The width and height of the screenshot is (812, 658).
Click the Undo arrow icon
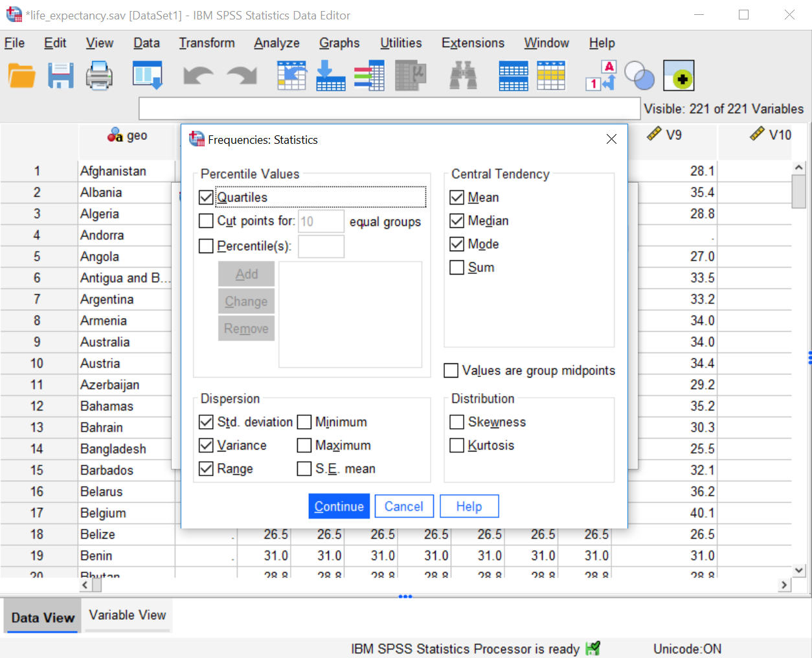click(x=198, y=76)
